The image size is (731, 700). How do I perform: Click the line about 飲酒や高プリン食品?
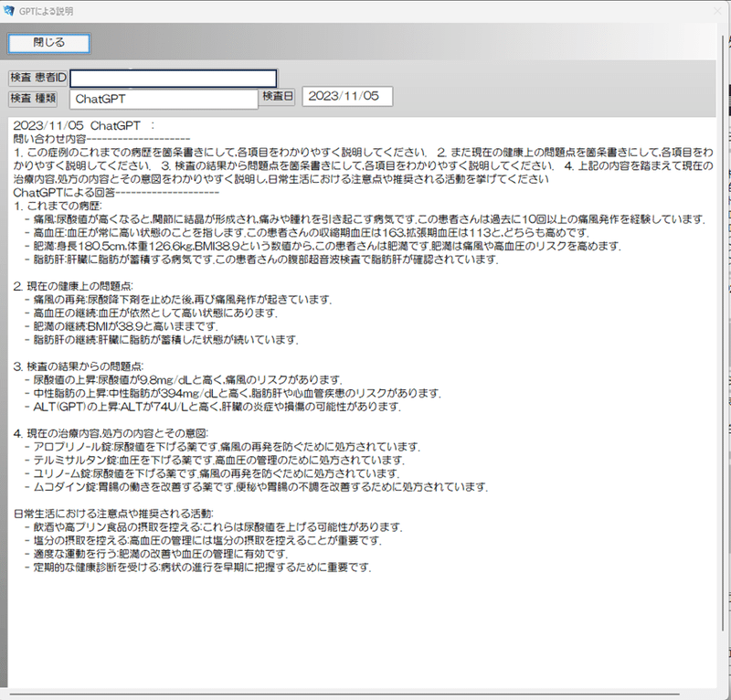point(214,527)
